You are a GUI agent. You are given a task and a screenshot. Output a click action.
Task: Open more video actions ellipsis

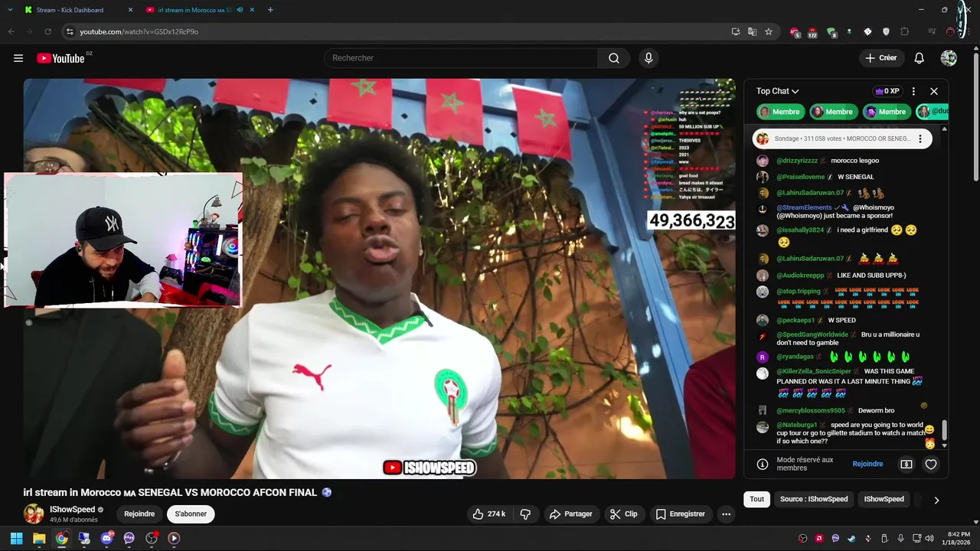(x=726, y=514)
